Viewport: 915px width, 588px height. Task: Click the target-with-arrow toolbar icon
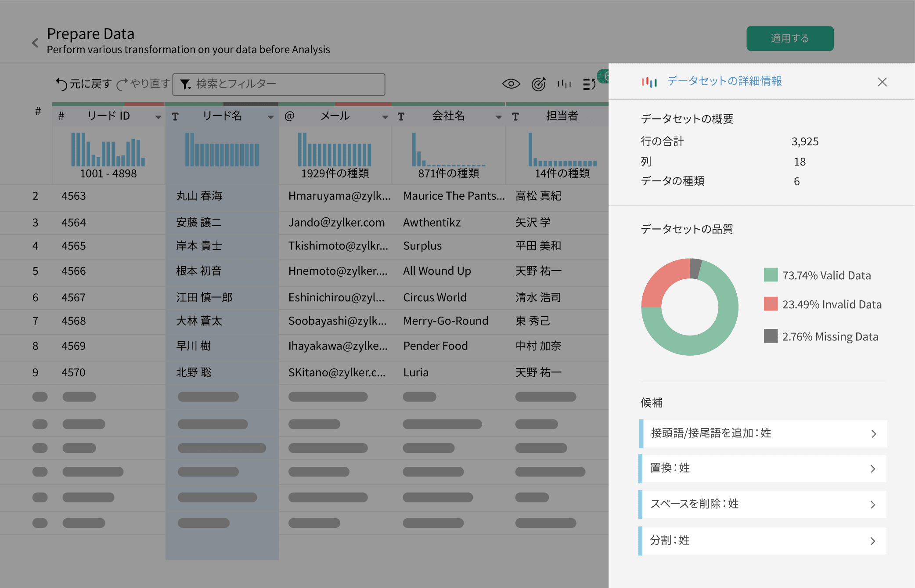tap(538, 84)
